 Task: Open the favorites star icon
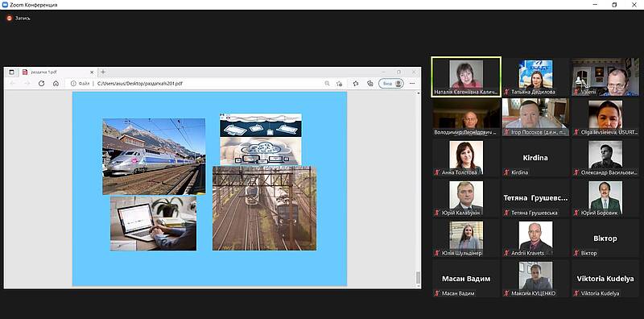356,84
